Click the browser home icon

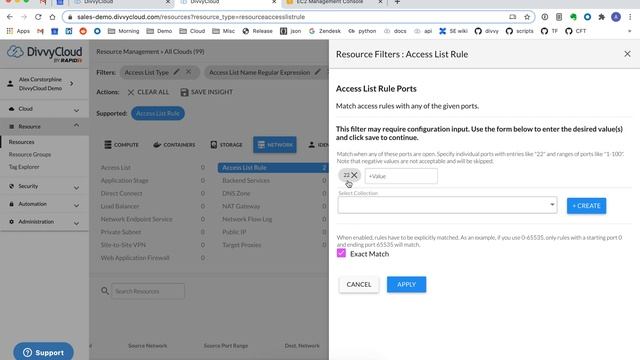(x=52, y=17)
